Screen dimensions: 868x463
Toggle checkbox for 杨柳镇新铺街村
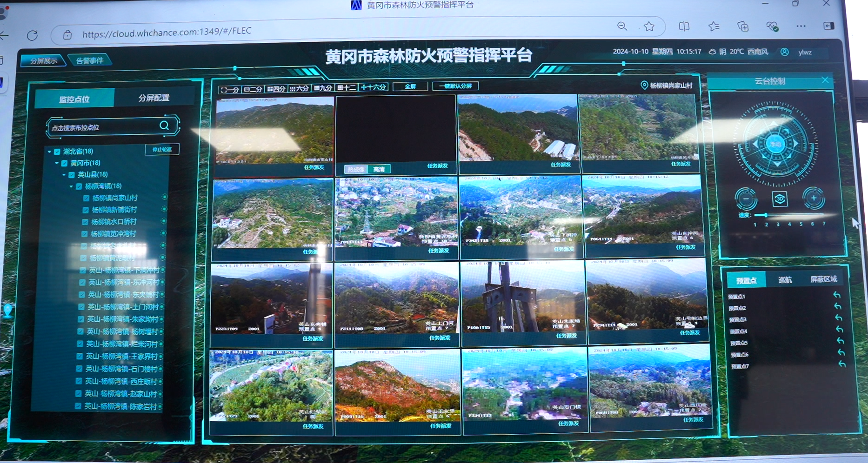click(86, 210)
